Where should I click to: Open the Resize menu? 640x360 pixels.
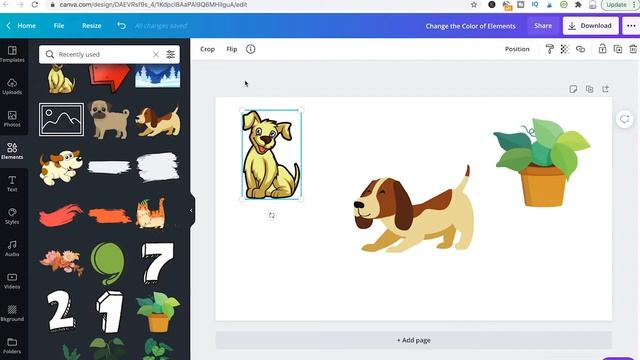tap(91, 25)
